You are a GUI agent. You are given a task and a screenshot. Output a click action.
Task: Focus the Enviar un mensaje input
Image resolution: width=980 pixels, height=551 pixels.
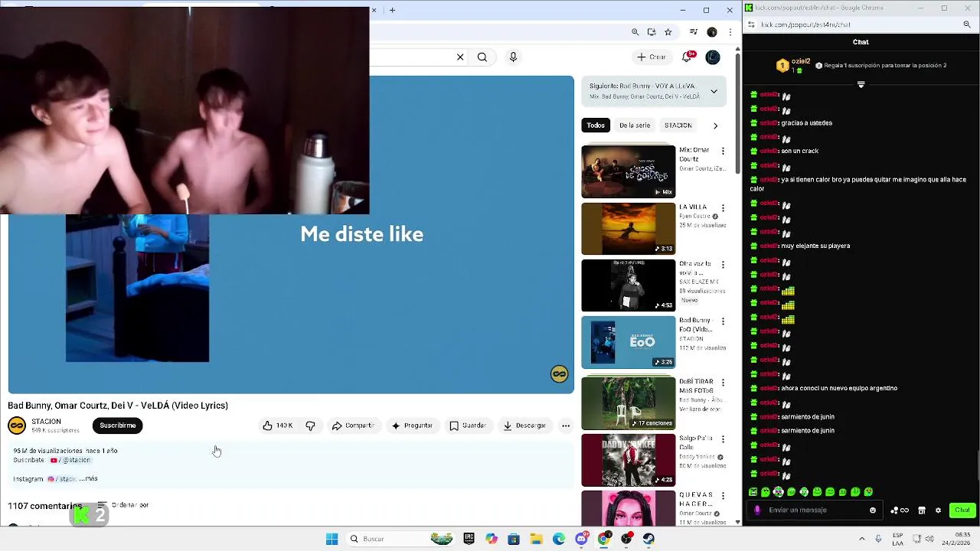click(816, 510)
